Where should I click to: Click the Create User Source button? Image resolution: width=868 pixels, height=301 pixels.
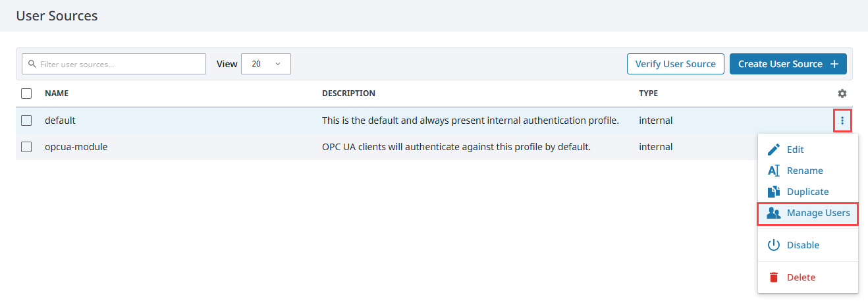pyautogui.click(x=788, y=64)
